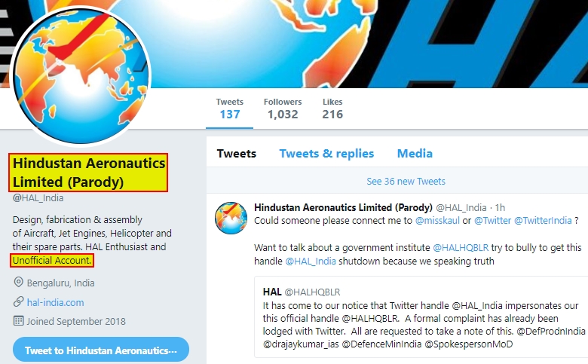Click the small avatar next to the tweet

coord(231,218)
